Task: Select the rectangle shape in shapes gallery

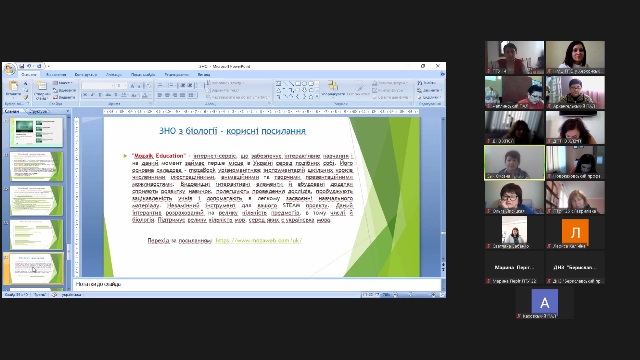Action: click(298, 84)
